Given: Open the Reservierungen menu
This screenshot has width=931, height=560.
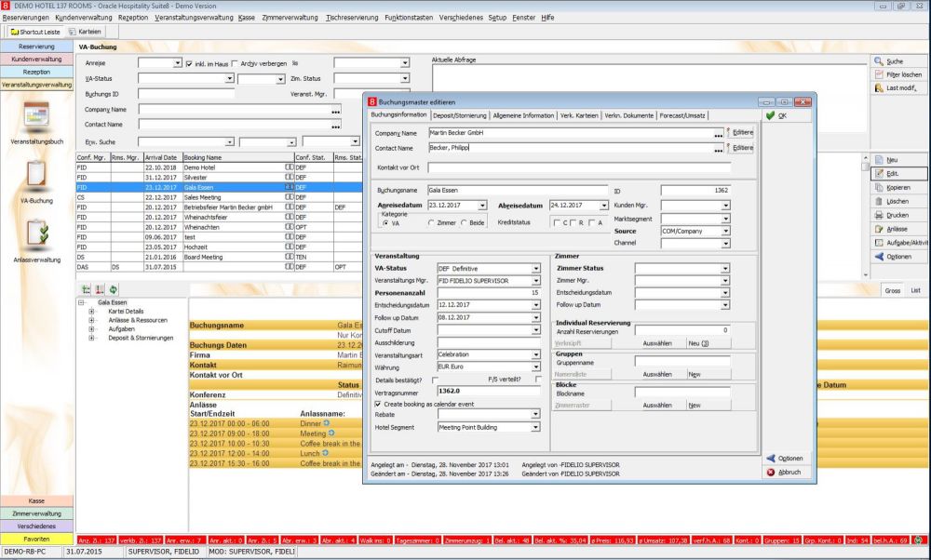Looking at the screenshot, I should pyautogui.click(x=25, y=18).
